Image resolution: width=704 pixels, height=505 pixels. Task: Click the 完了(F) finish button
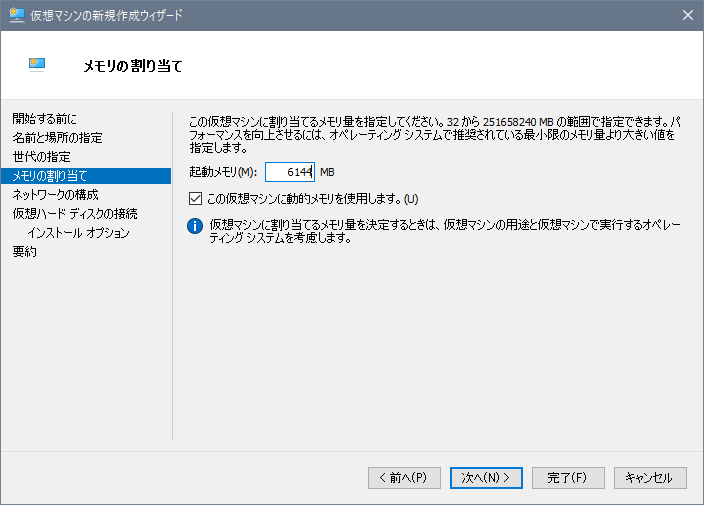click(x=568, y=478)
